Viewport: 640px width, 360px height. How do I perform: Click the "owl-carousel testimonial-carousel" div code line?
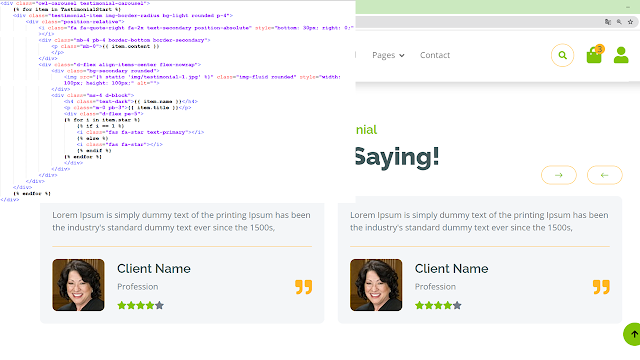click(x=75, y=3)
